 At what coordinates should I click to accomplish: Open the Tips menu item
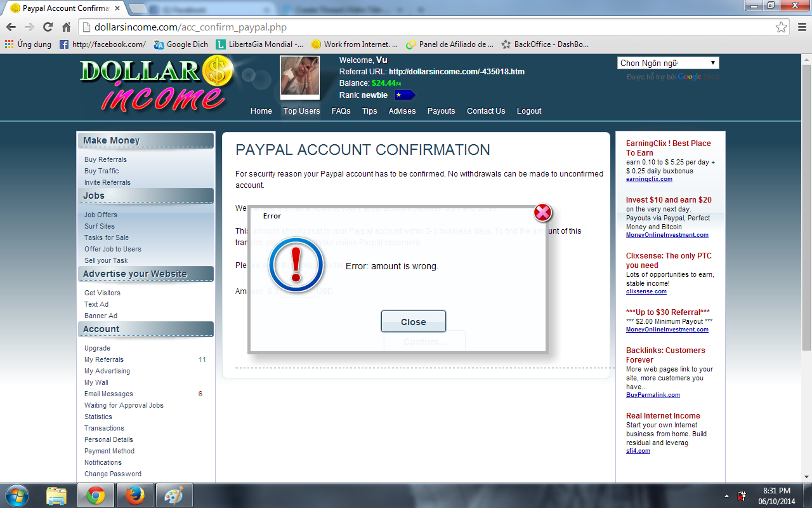(x=370, y=111)
